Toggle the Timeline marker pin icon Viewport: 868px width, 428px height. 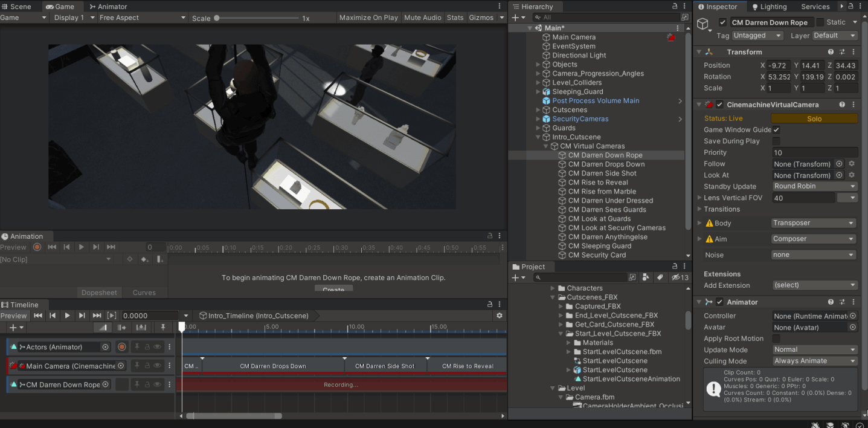tap(162, 328)
